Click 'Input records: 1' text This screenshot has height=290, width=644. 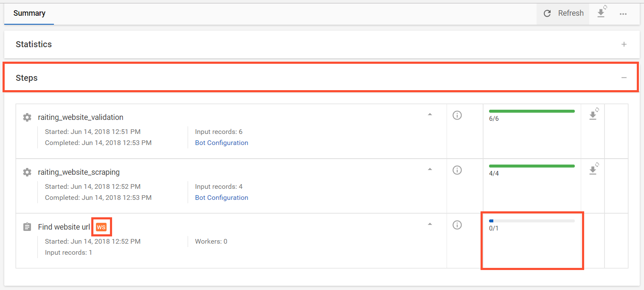[68, 253]
